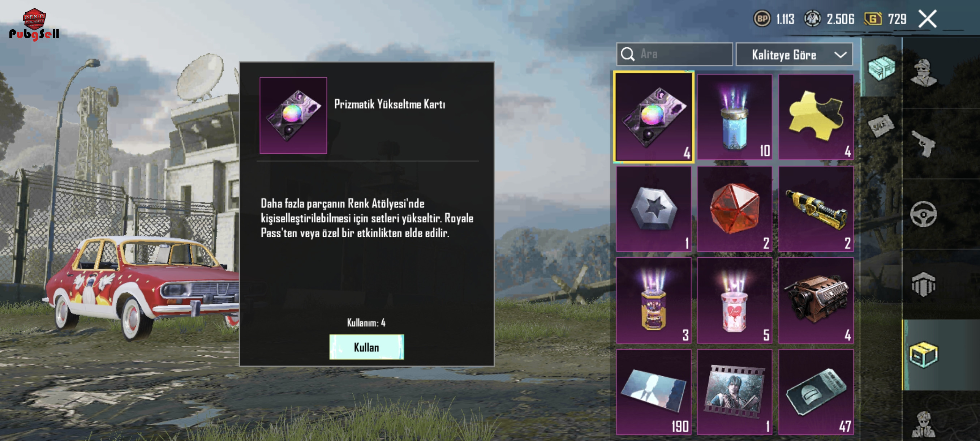Viewport: 980px width, 441px height.
Task: Select the blue glowing crate item
Action: [734, 117]
